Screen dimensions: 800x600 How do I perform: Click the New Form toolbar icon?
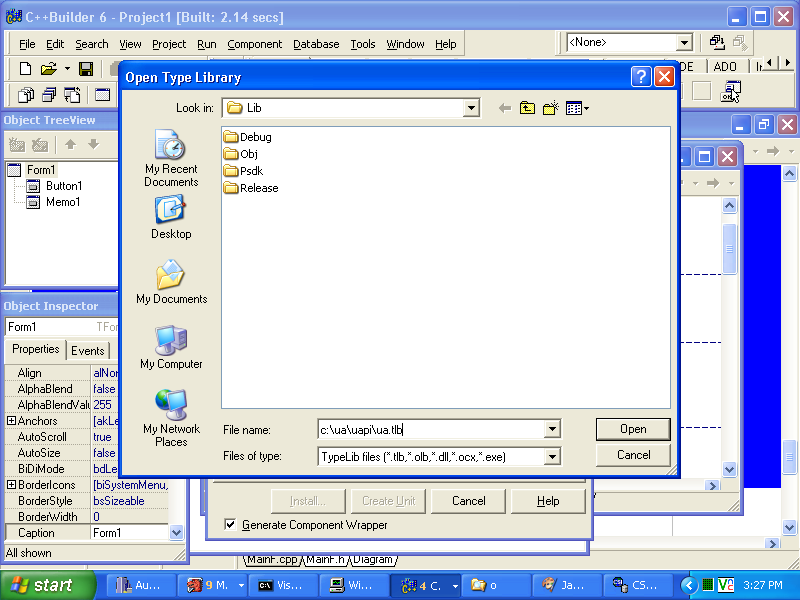coord(103,95)
